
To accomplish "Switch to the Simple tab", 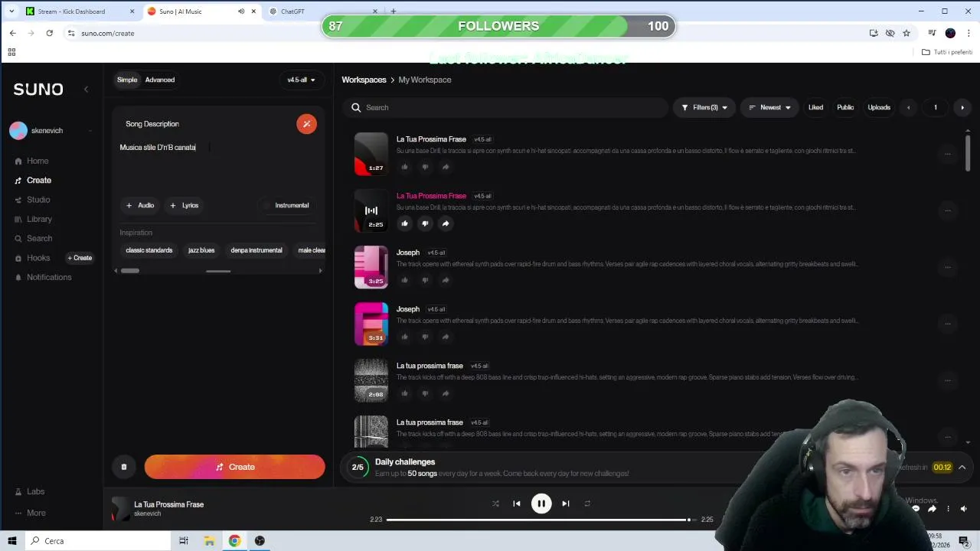I will (127, 80).
